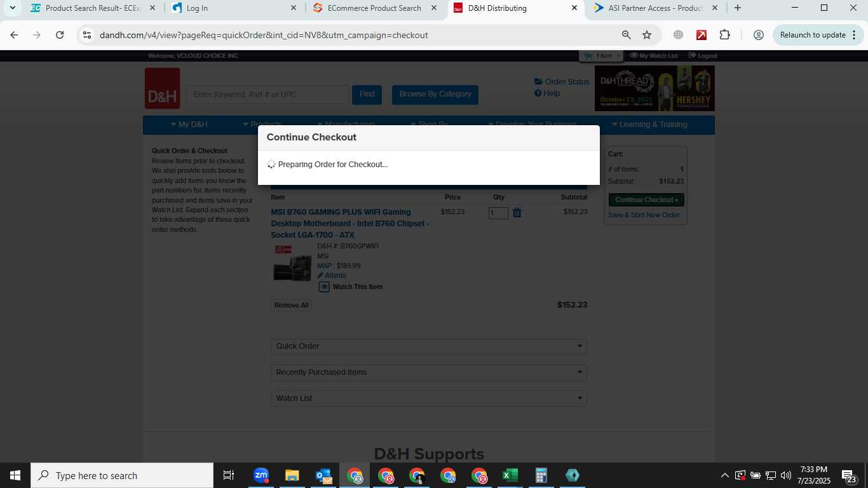Open the notification center icon
The width and height of the screenshot is (868, 488).
[x=850, y=475]
